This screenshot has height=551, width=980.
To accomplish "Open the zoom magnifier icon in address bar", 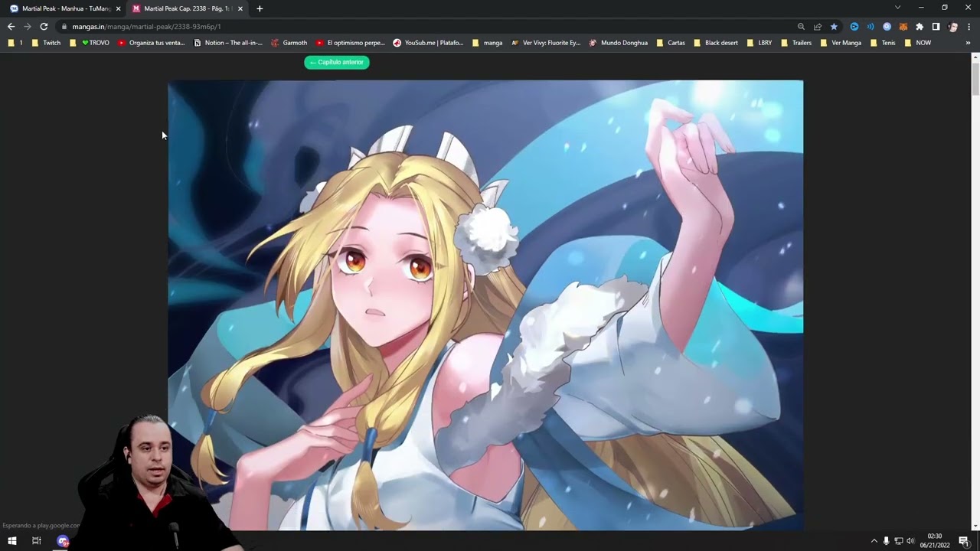I will 801,26.
